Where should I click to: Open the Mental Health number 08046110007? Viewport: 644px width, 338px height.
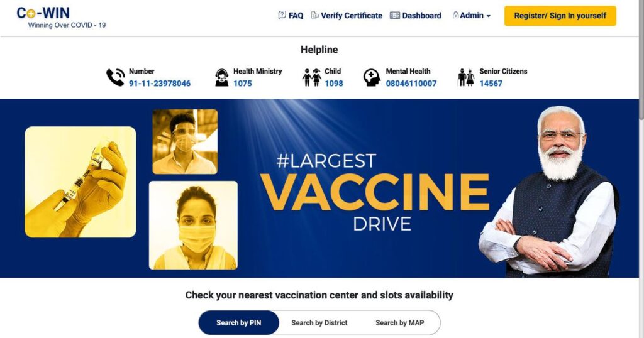[x=411, y=84]
